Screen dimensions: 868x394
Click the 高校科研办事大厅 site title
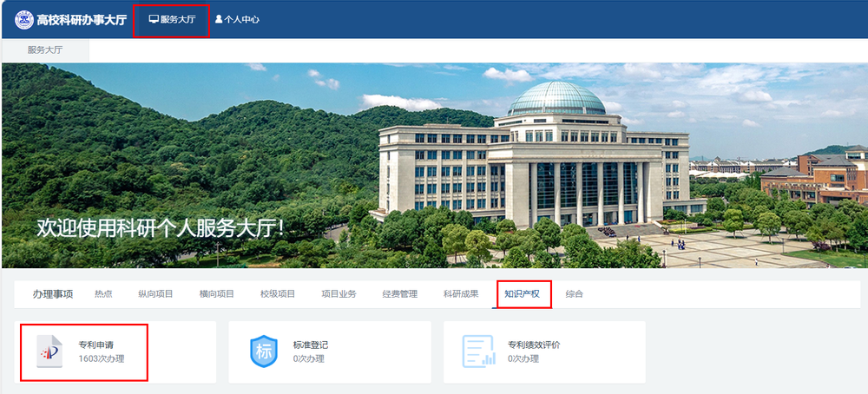82,19
